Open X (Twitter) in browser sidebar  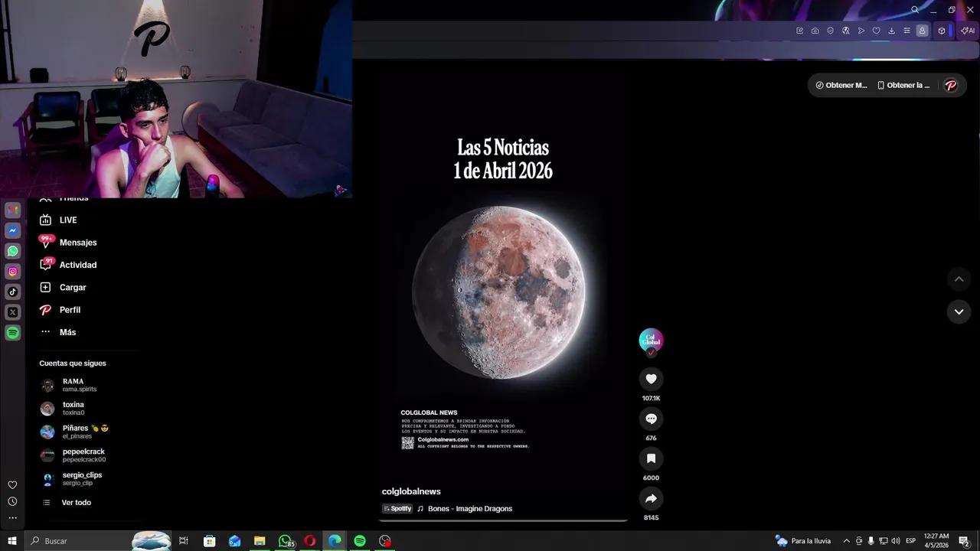point(12,312)
